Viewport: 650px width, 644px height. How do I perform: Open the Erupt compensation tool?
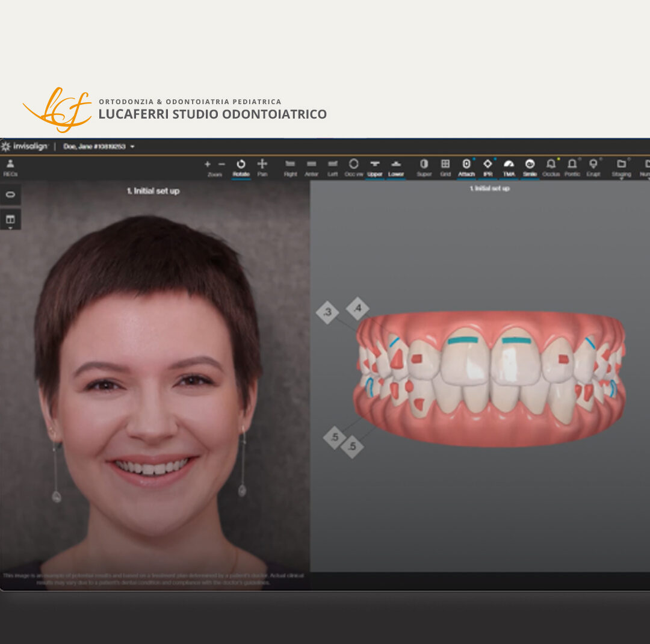click(x=594, y=164)
